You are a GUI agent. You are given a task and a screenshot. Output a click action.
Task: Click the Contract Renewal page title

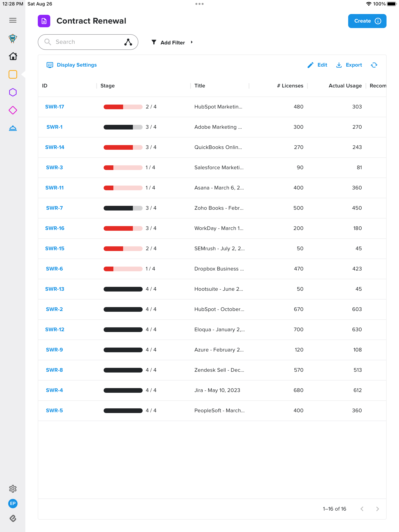91,21
